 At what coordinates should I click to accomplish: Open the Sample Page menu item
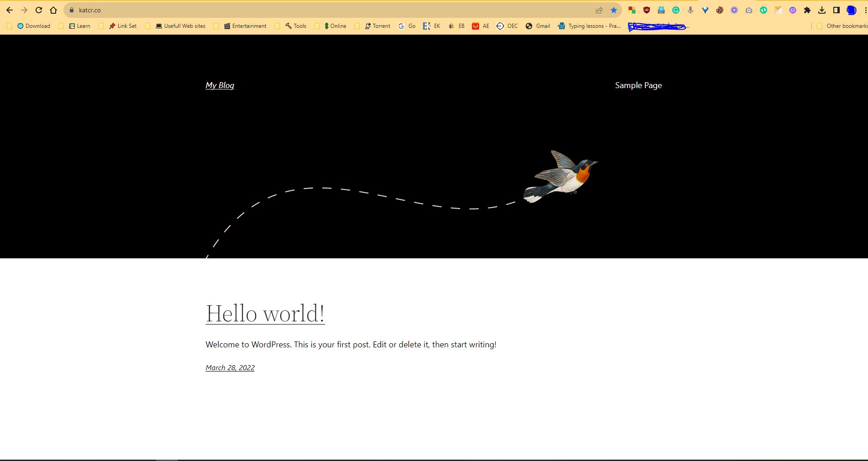pyautogui.click(x=638, y=85)
